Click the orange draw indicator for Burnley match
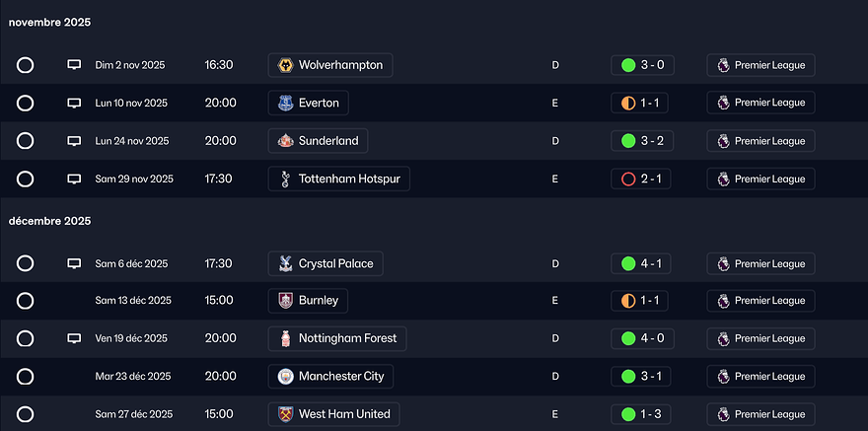The width and height of the screenshot is (868, 431). [x=628, y=300]
